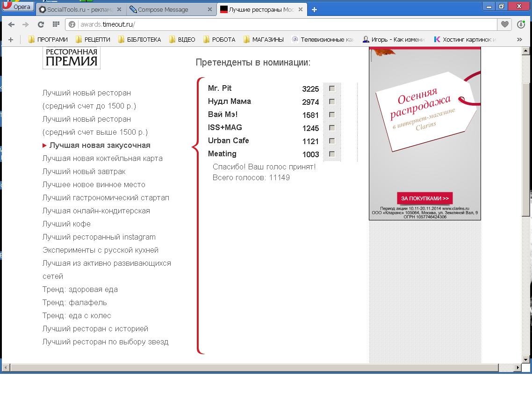Open Лучший ресторанный instagram nomination
Viewport: 532px width, 401px height.
click(99, 237)
